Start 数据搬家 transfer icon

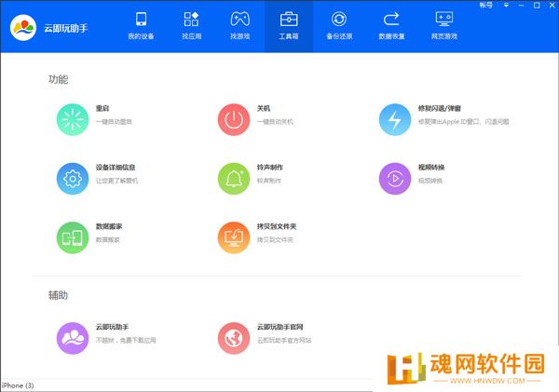pos(73,237)
